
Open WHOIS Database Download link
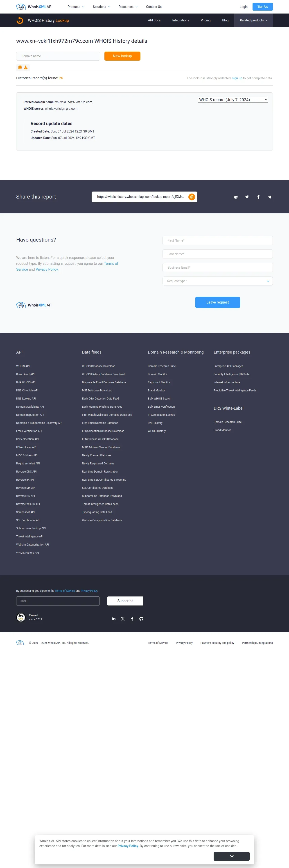[99, 366]
